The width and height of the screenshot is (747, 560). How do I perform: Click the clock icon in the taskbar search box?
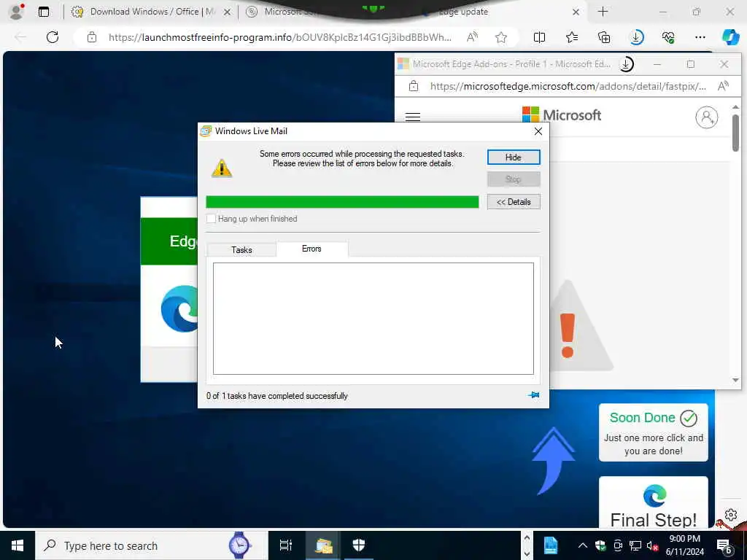[x=239, y=545]
